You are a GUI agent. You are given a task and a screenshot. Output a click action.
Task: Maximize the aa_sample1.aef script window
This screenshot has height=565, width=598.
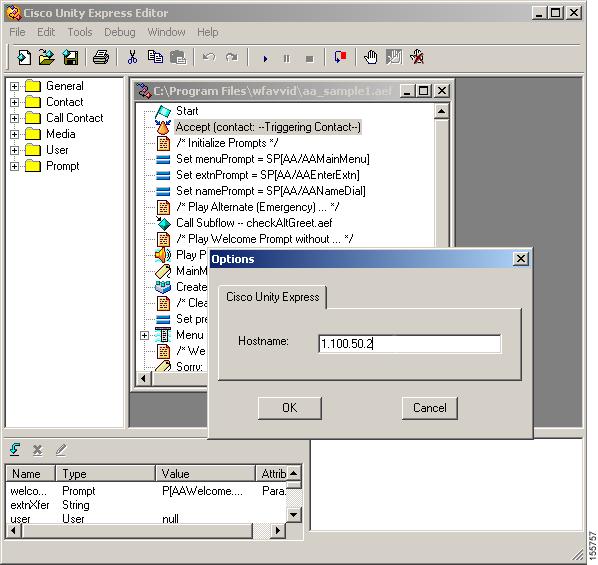coord(423,91)
